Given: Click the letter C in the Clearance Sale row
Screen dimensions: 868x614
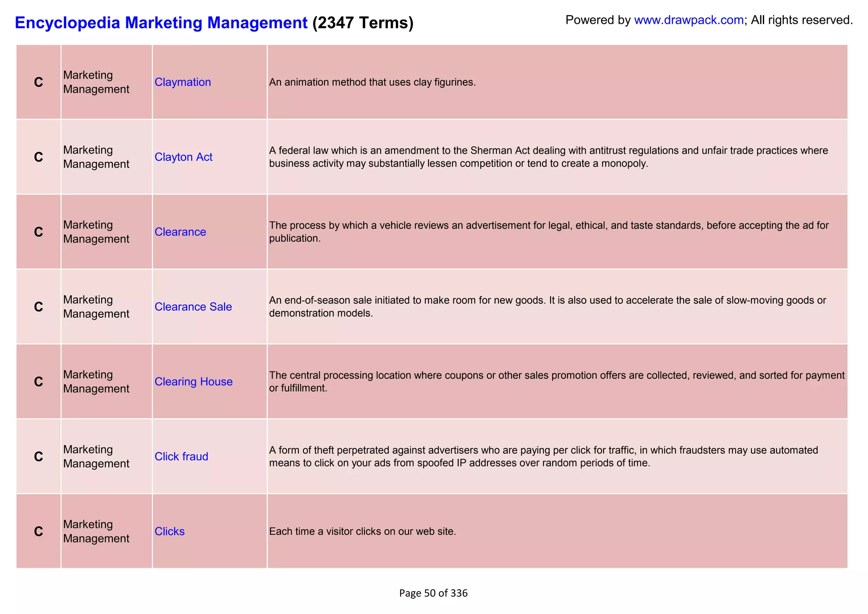Looking at the screenshot, I should (39, 307).
